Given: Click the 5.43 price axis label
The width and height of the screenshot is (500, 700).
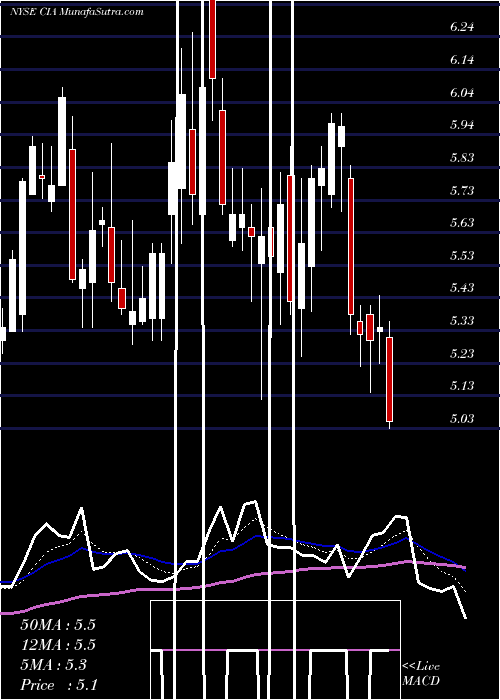Looking at the screenshot, I should click(462, 288).
